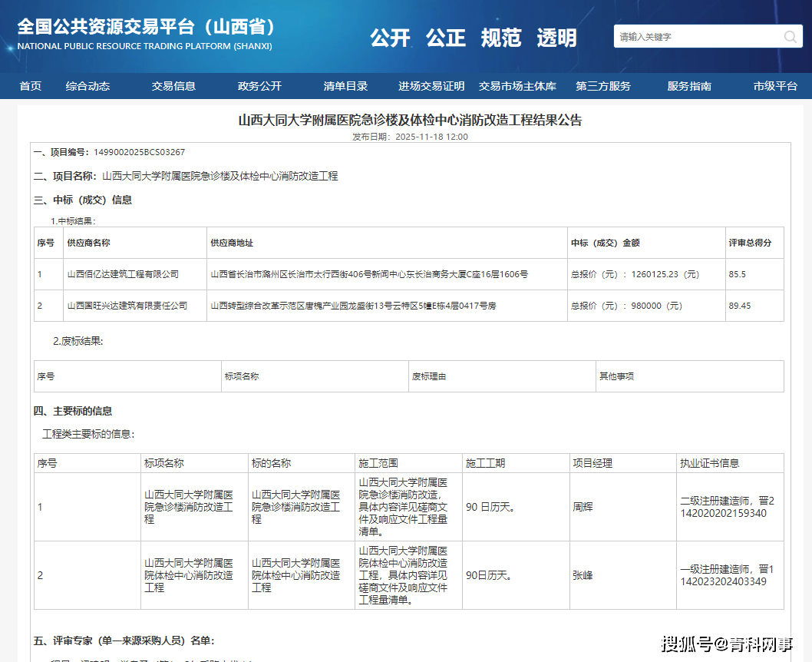
Task: Open the 服务指南 menu item
Action: (689, 86)
